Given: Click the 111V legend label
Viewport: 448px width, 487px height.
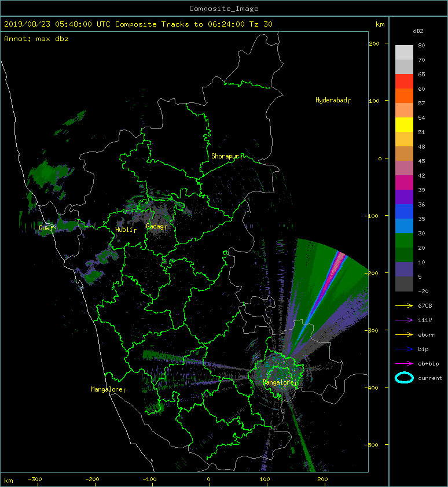Looking at the screenshot, I should (425, 320).
